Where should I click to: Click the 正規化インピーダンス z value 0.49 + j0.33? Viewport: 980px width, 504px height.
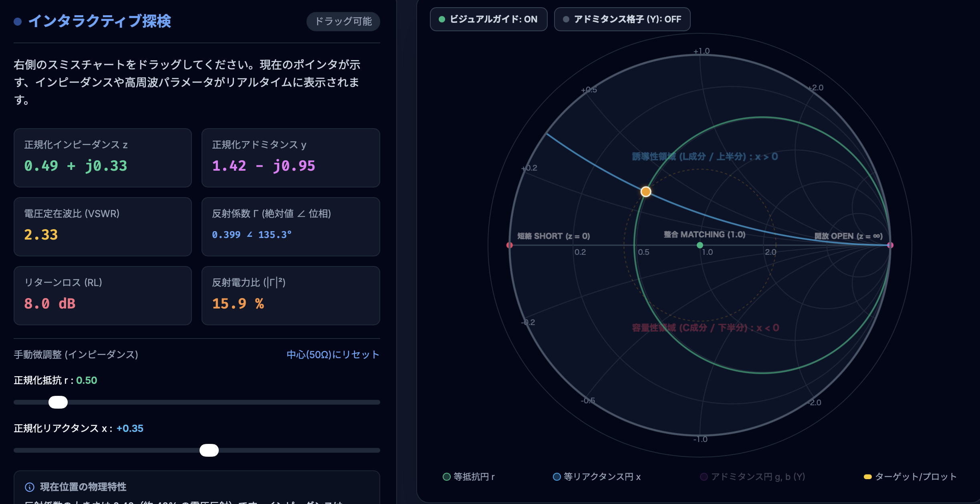pos(76,166)
